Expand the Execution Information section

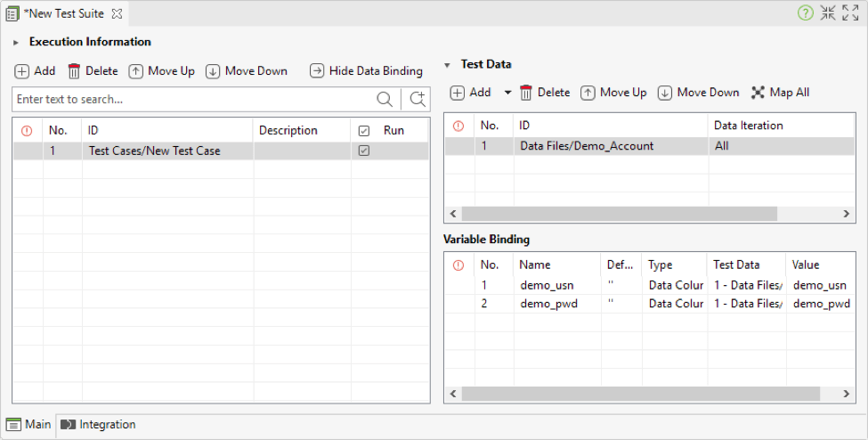[x=16, y=42]
